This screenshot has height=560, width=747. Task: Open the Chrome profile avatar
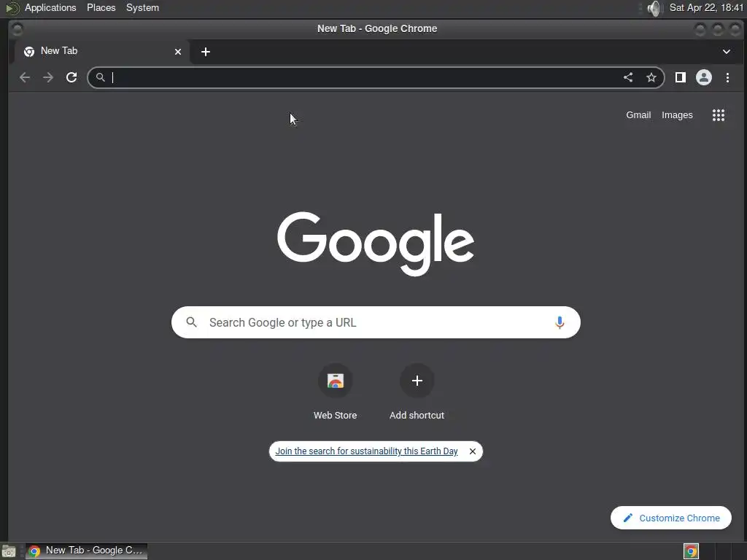tap(704, 77)
